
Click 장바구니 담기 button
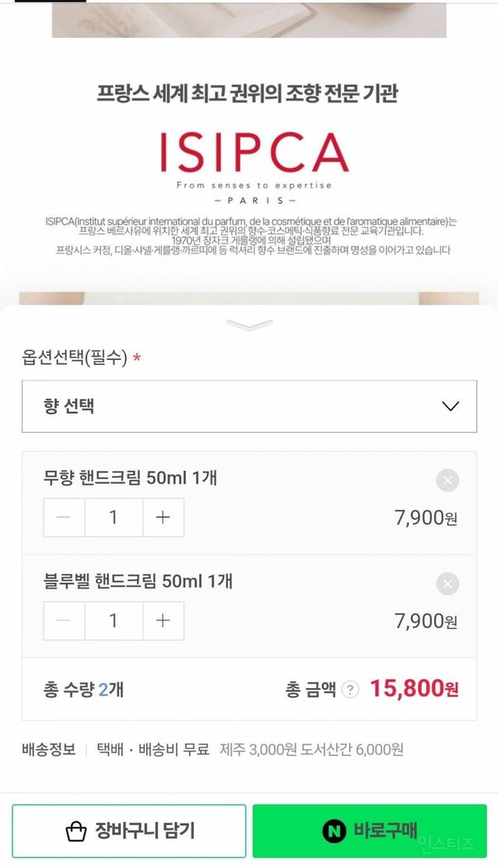pyautogui.click(x=129, y=831)
